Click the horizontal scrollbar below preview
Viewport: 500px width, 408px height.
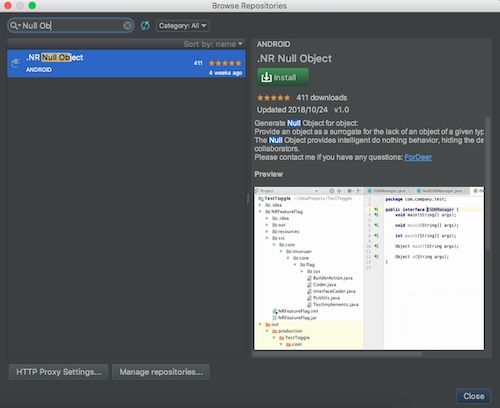pos(337,354)
